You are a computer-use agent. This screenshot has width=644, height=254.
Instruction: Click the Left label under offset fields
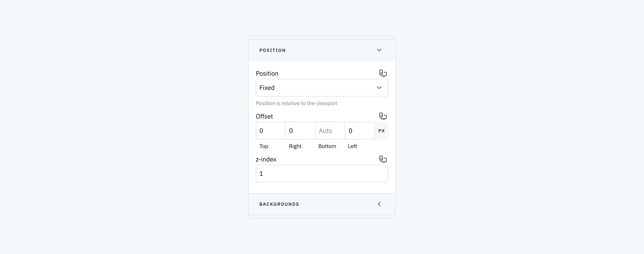(352, 146)
